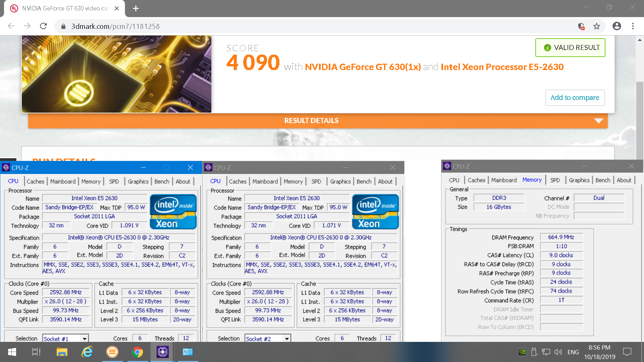Open the Chrome three-dot menu
644x362 pixels.
pyautogui.click(x=633, y=26)
